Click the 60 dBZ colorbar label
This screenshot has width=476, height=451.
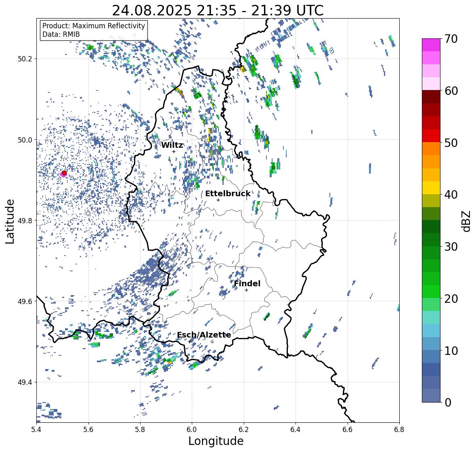point(451,91)
